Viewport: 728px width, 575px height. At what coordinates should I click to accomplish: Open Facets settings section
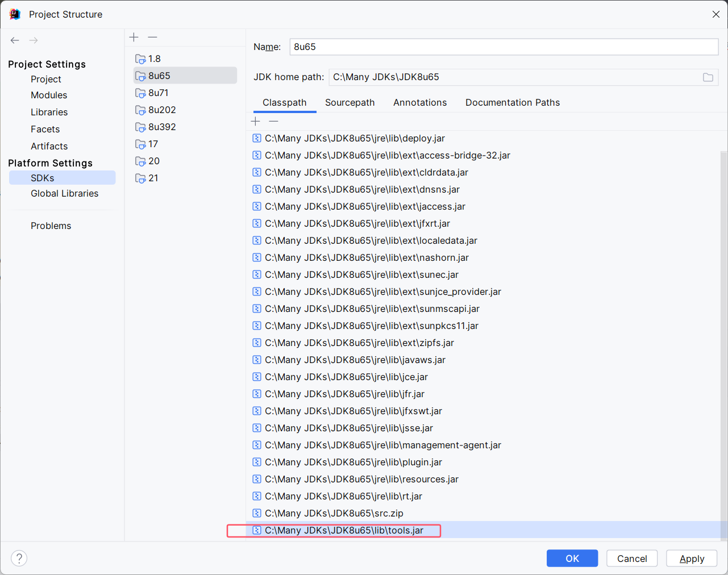pos(45,129)
